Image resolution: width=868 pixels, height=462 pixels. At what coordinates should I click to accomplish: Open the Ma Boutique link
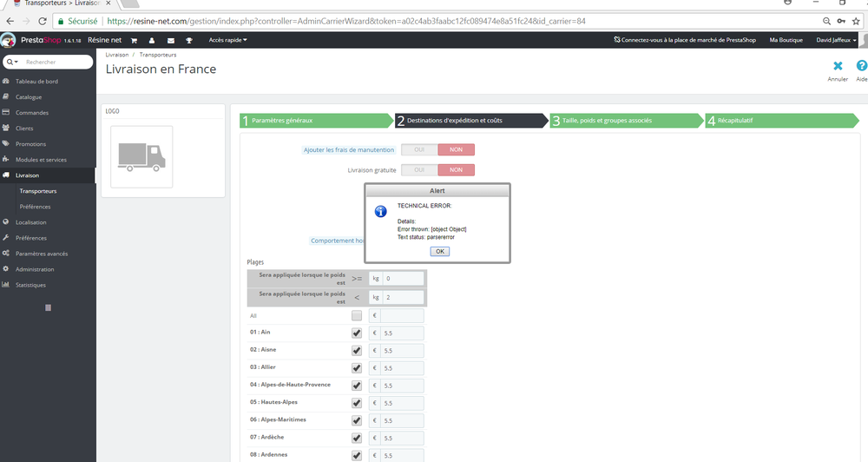pos(786,40)
